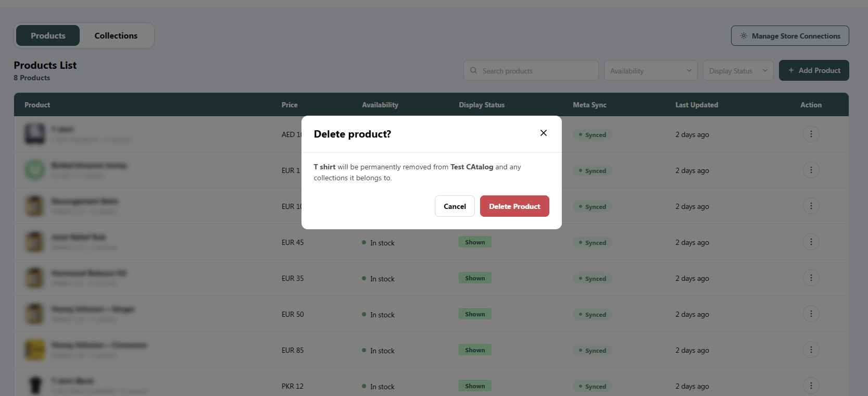The width and height of the screenshot is (868, 396).
Task: Click the Shown badge in EUR 45 row
Action: pyautogui.click(x=475, y=242)
